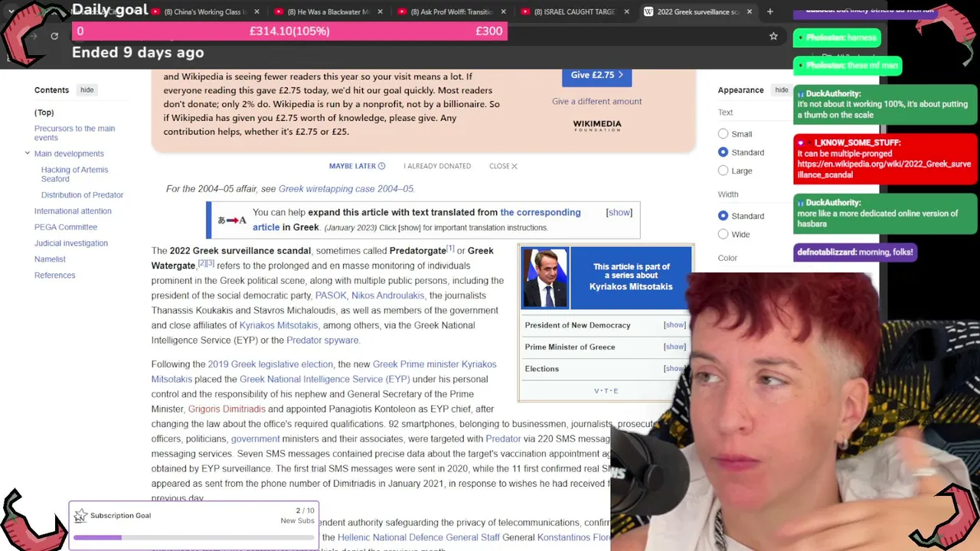This screenshot has width=980, height=551.
Task: Choose Give a different amount
Action: point(597,101)
